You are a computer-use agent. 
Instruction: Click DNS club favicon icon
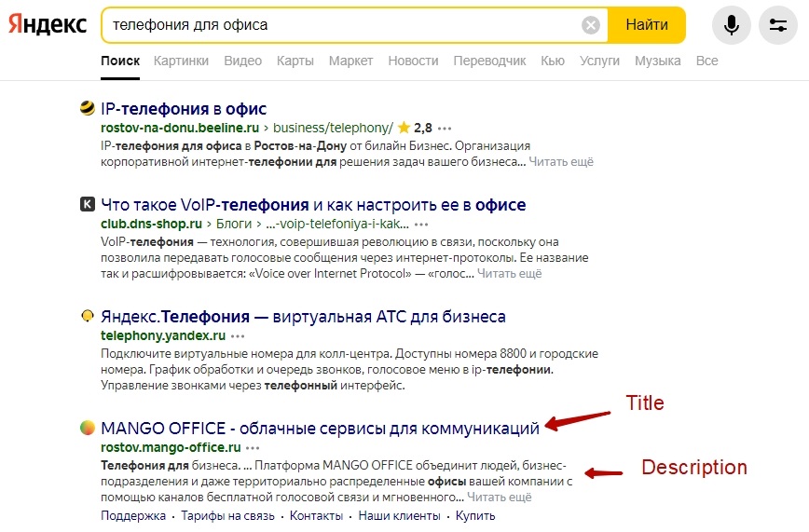click(x=88, y=204)
